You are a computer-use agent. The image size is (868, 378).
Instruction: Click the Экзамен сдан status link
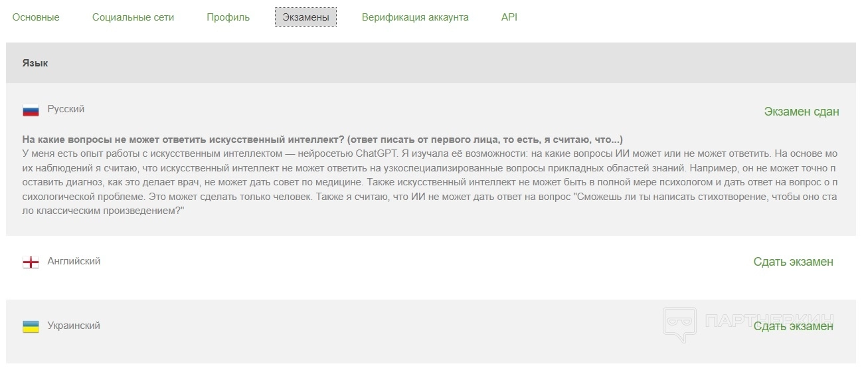tap(801, 112)
